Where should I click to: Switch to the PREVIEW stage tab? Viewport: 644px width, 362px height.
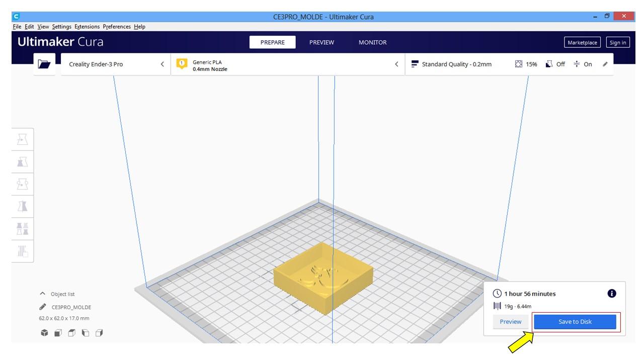321,42
